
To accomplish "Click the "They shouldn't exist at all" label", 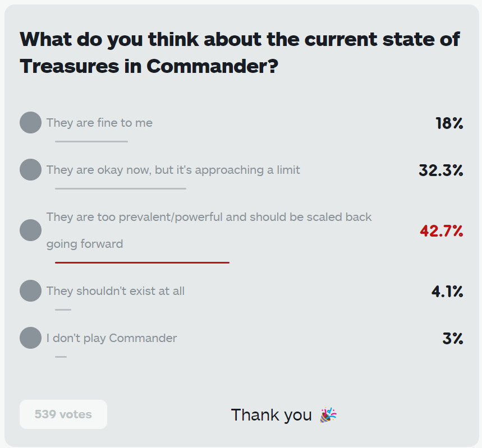I will [115, 290].
